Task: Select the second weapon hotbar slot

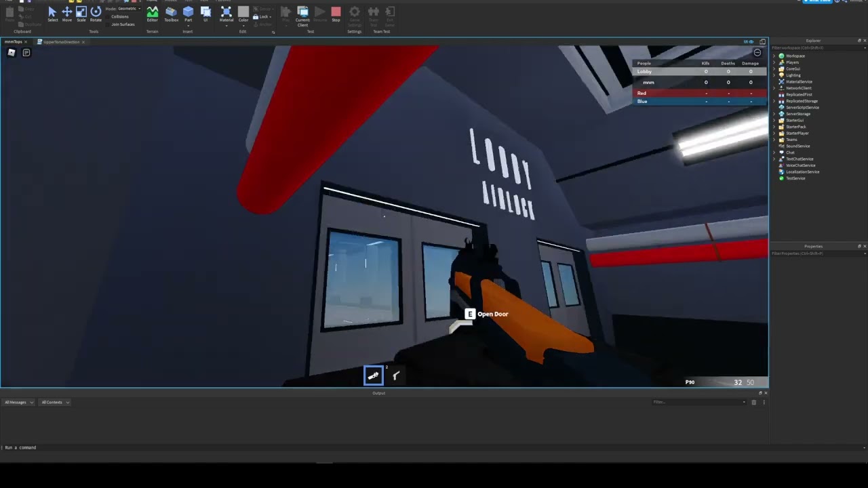Action: 395,375
